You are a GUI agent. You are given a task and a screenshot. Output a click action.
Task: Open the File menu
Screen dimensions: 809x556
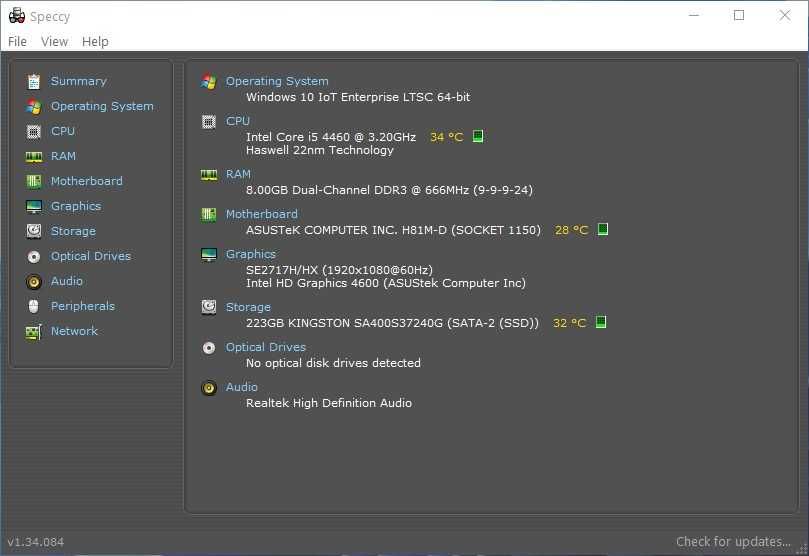(18, 41)
